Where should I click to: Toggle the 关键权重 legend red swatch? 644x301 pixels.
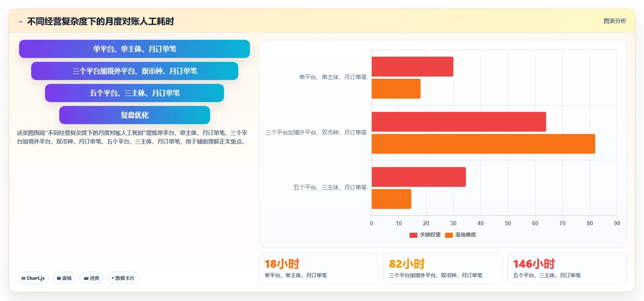click(x=413, y=235)
